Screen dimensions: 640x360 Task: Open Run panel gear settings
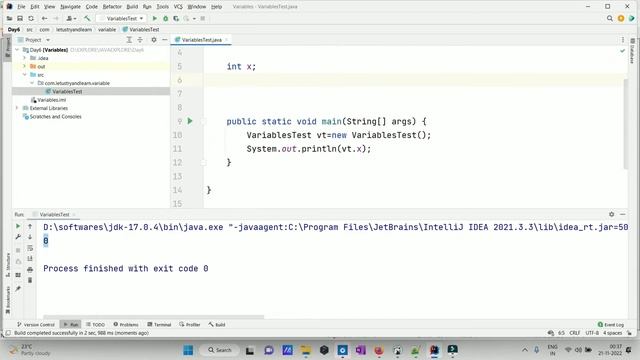click(x=611, y=214)
